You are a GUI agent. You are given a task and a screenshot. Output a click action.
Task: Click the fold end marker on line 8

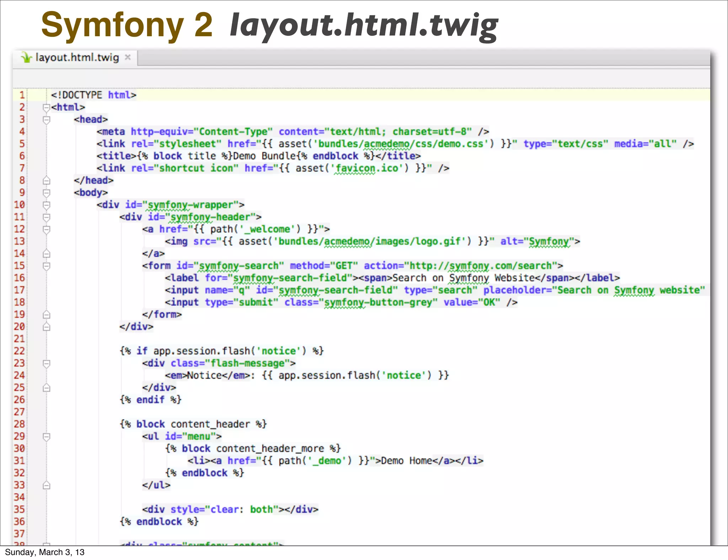click(x=46, y=181)
